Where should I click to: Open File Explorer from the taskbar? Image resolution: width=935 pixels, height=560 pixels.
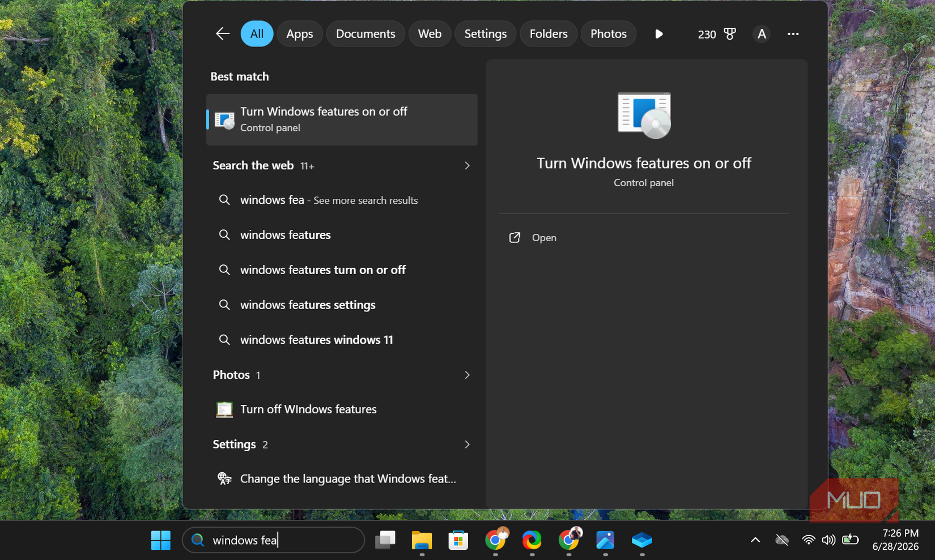pos(422,540)
